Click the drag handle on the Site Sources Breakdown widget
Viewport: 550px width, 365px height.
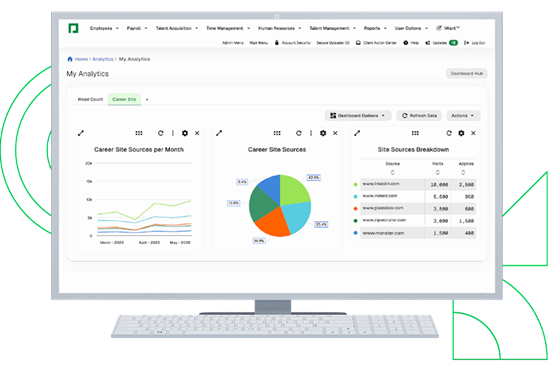point(415,133)
